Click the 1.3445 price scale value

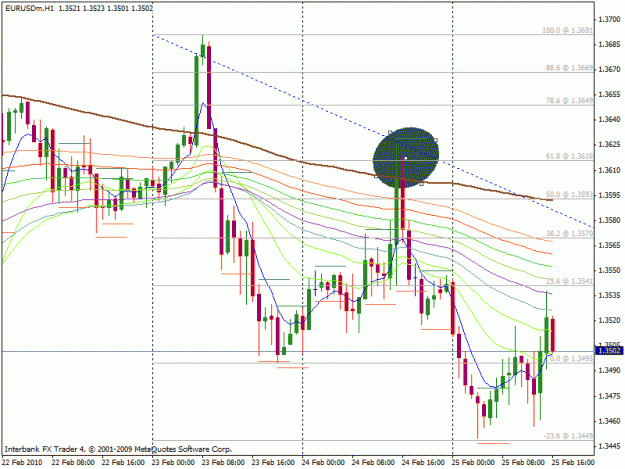(x=610, y=446)
